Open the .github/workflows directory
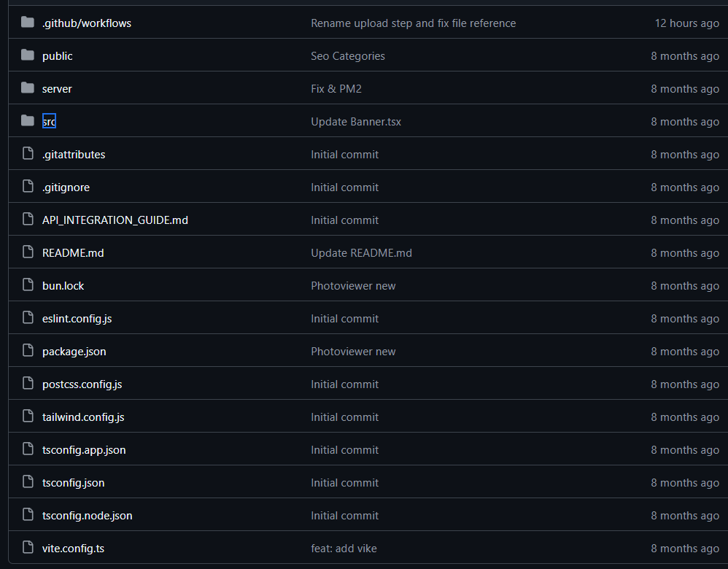The image size is (728, 569). tap(87, 23)
